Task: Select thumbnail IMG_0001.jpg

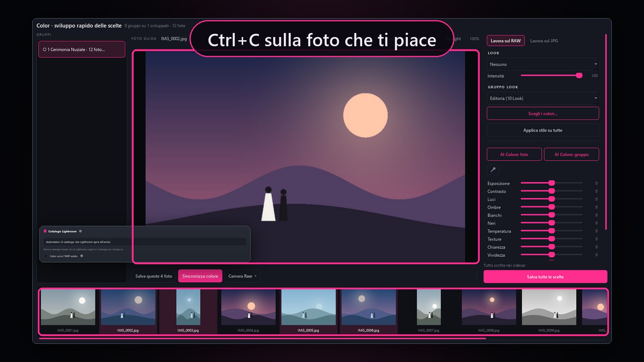Action: [x=68, y=311]
